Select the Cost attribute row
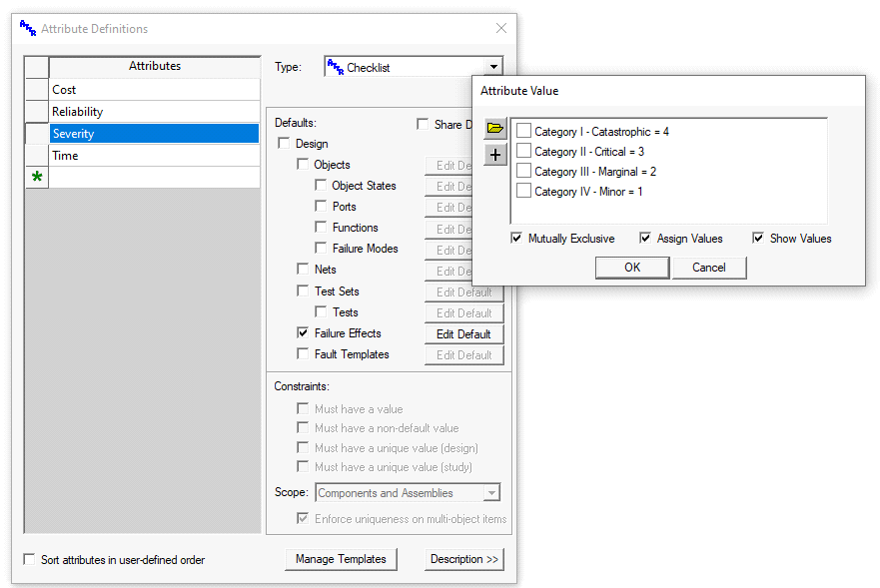The image size is (880, 588). click(155, 90)
